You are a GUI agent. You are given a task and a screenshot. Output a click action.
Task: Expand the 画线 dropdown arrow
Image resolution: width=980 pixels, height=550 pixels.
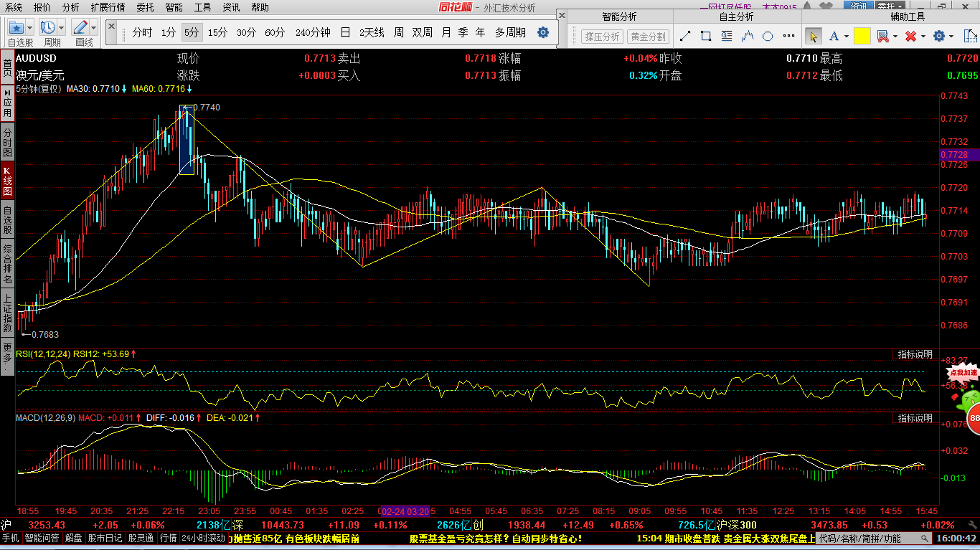pyautogui.click(x=94, y=27)
